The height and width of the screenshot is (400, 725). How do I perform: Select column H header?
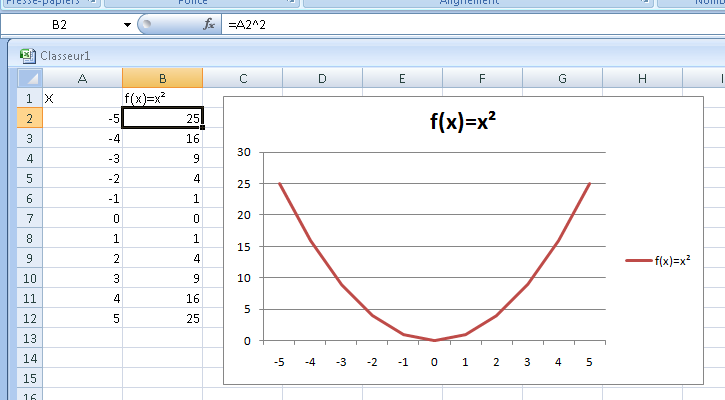click(642, 78)
